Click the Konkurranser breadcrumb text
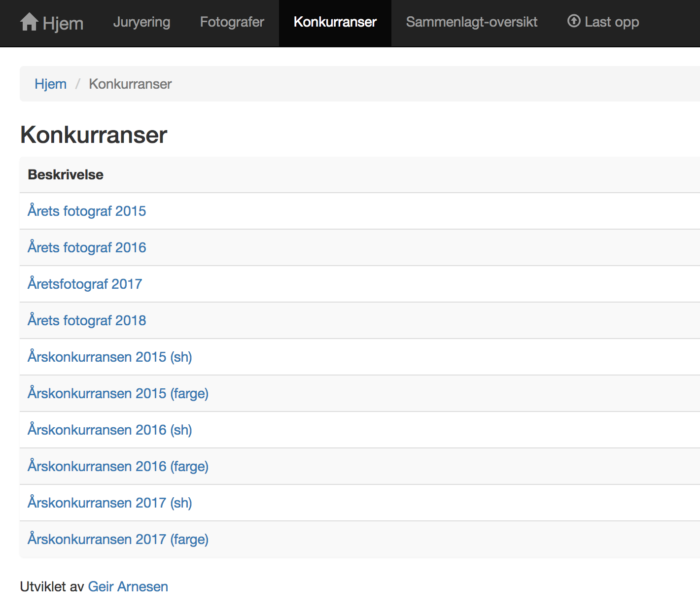 tap(130, 84)
